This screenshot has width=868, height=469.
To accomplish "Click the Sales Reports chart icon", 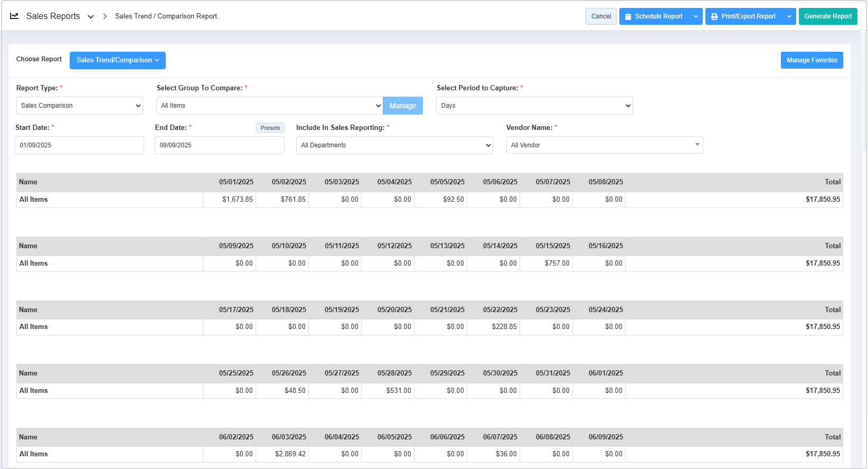I will pyautogui.click(x=14, y=16).
